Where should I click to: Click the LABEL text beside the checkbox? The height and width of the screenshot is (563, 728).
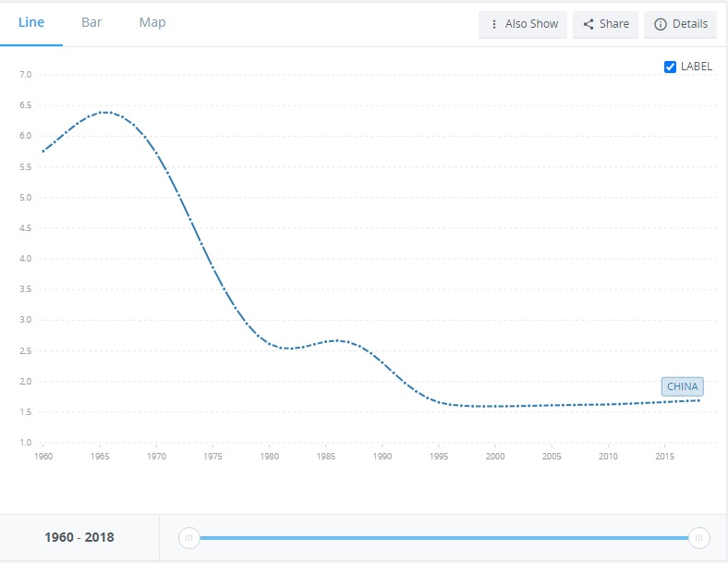pyautogui.click(x=697, y=67)
